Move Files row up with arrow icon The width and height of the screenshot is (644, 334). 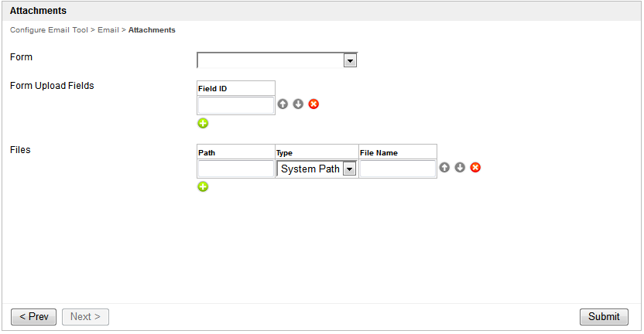click(x=444, y=168)
